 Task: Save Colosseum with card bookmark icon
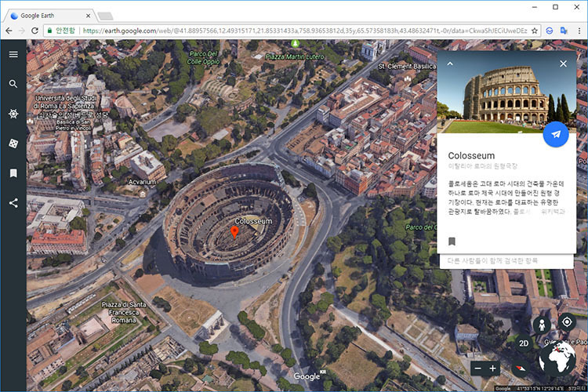(452, 241)
